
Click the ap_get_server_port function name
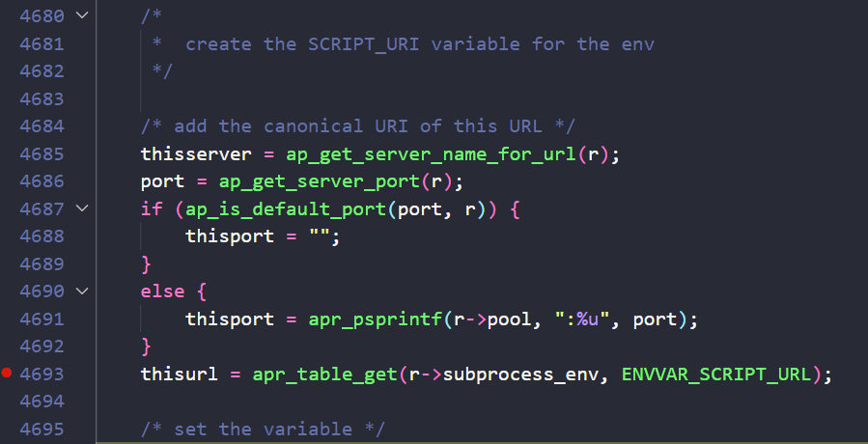320,181
